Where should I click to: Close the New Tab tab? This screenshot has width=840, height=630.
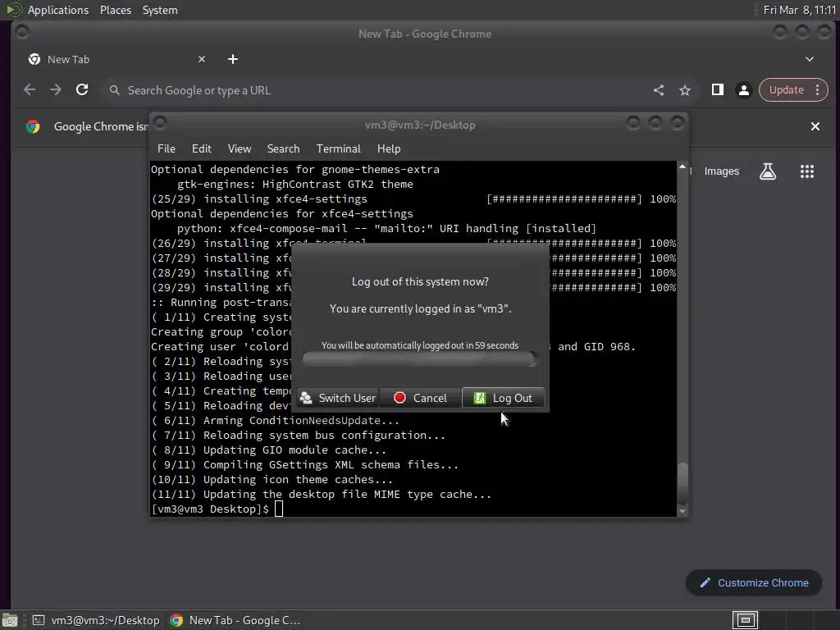202,59
